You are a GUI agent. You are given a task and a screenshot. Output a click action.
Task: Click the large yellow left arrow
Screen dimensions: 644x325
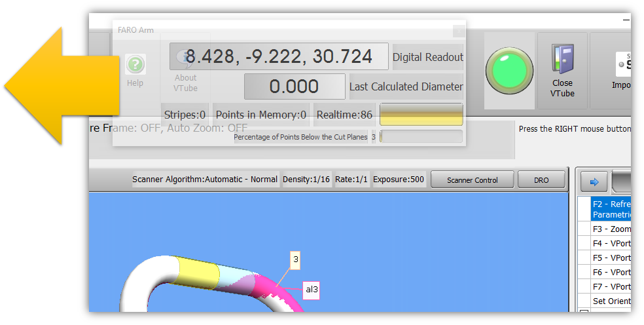(x=59, y=86)
